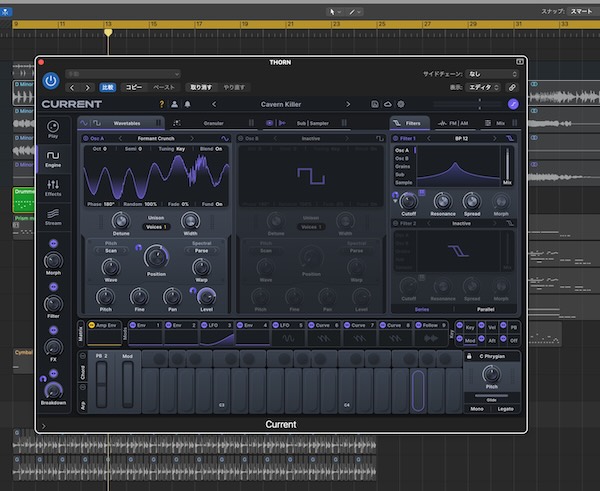The image size is (600, 491).
Task: Open the Play page in sidebar
Action: click(x=53, y=129)
